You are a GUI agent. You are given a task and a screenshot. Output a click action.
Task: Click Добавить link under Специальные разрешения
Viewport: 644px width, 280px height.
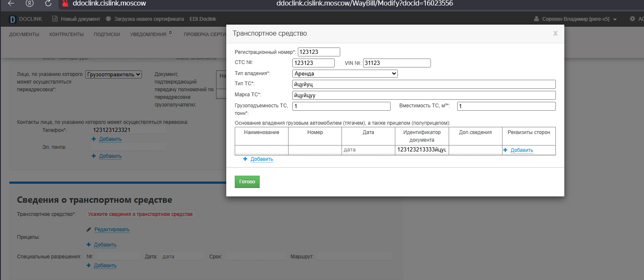(105, 266)
